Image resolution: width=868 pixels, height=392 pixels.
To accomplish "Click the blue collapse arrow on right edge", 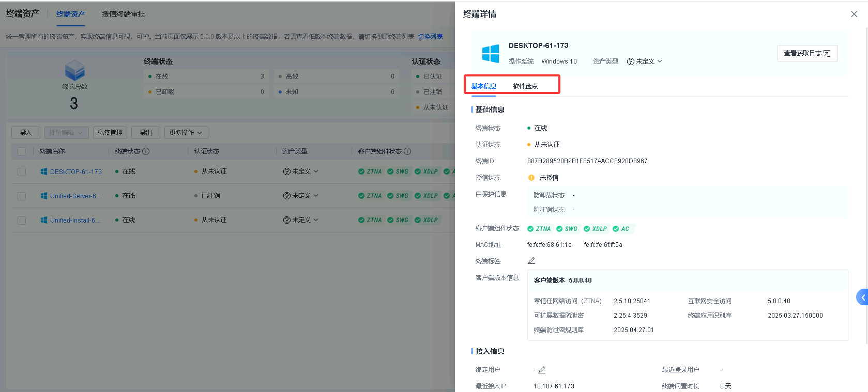I will tap(862, 297).
